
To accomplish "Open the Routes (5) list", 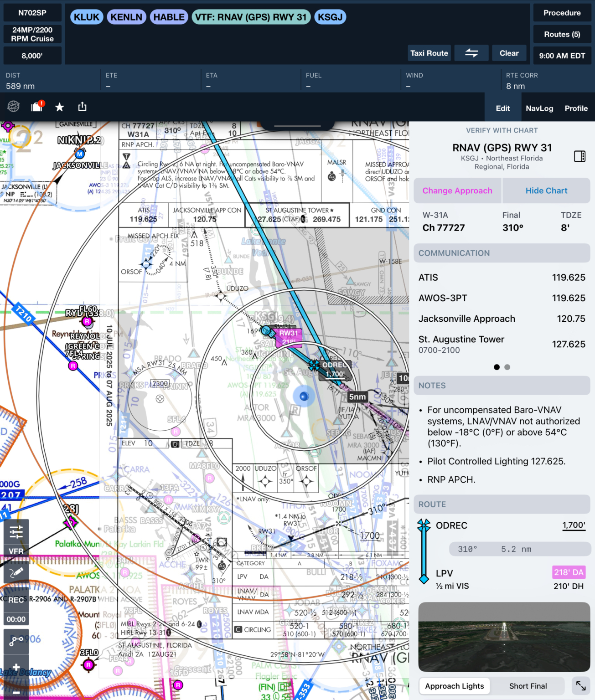I will [x=562, y=34].
